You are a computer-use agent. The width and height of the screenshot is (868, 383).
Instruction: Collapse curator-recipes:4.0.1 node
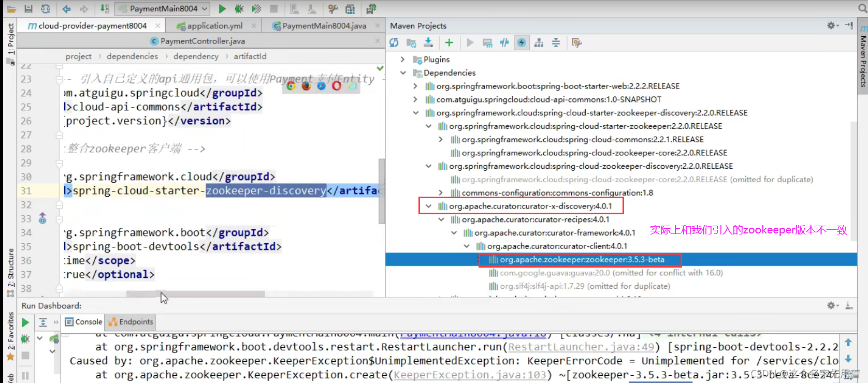pyautogui.click(x=441, y=219)
